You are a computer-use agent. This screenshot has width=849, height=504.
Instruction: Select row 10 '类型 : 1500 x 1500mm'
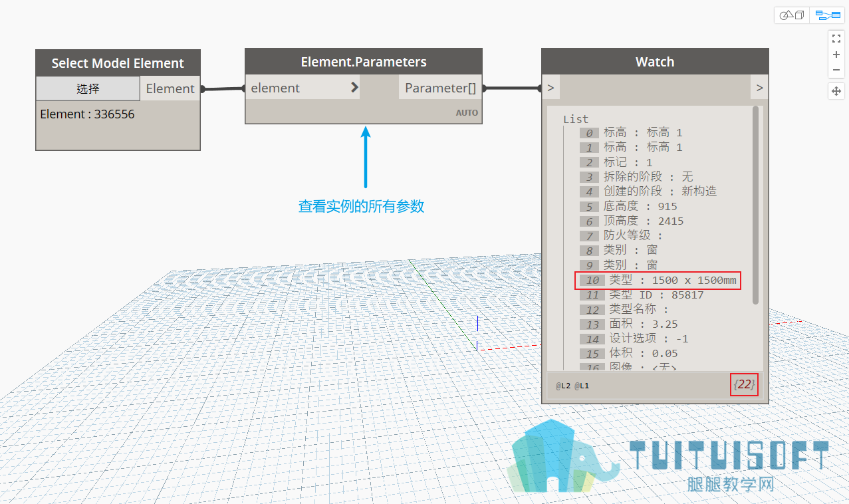pyautogui.click(x=658, y=280)
